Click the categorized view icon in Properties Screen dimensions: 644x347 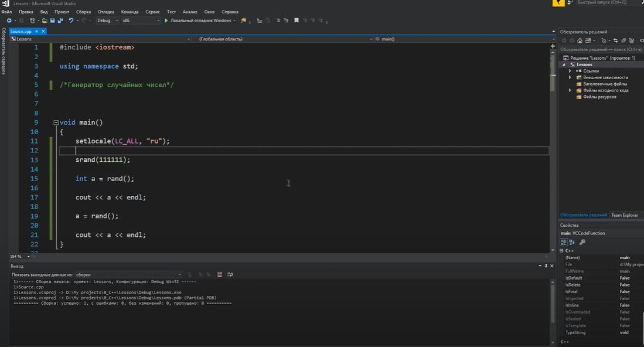(x=564, y=242)
